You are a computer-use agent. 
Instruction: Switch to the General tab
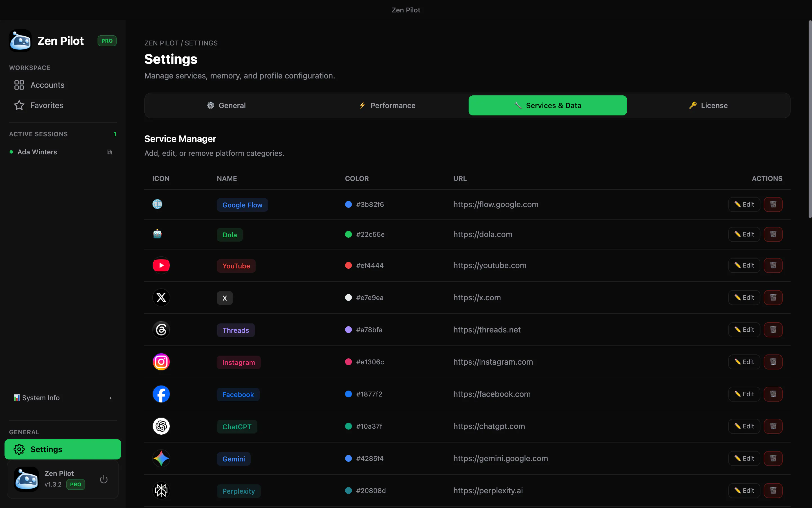point(226,106)
